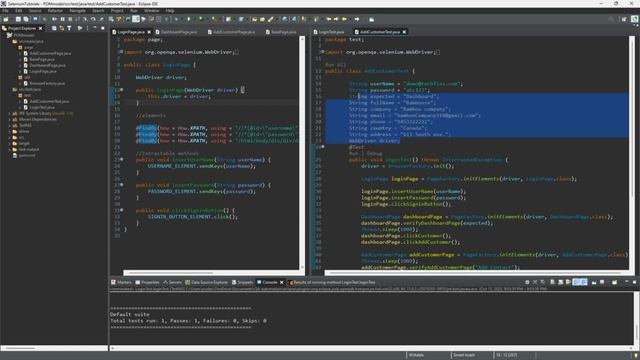Maximize the Console panel
Viewport: 640px width, 360px height.
click(x=634, y=282)
